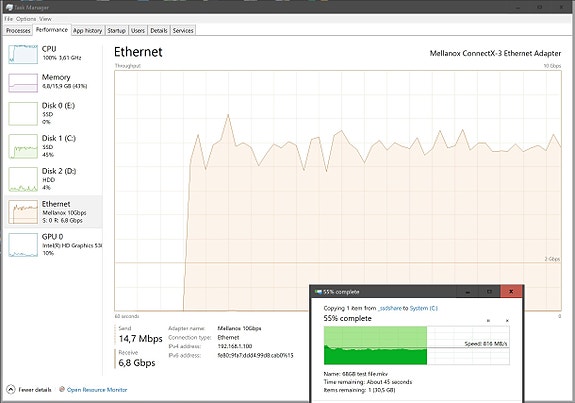
Task: Switch to the App history tab
Action: click(x=87, y=30)
